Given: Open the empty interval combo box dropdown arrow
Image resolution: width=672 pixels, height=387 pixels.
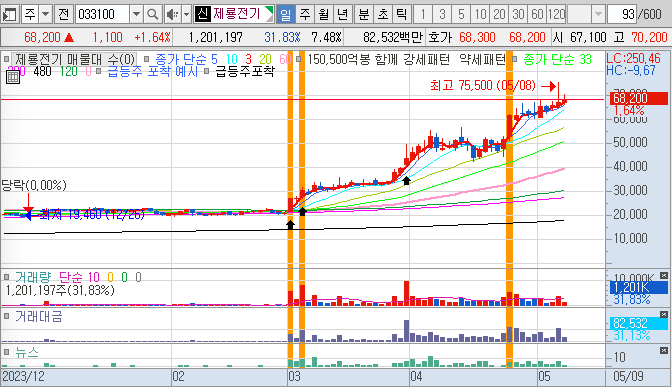Looking at the screenshot, I should (x=598, y=15).
